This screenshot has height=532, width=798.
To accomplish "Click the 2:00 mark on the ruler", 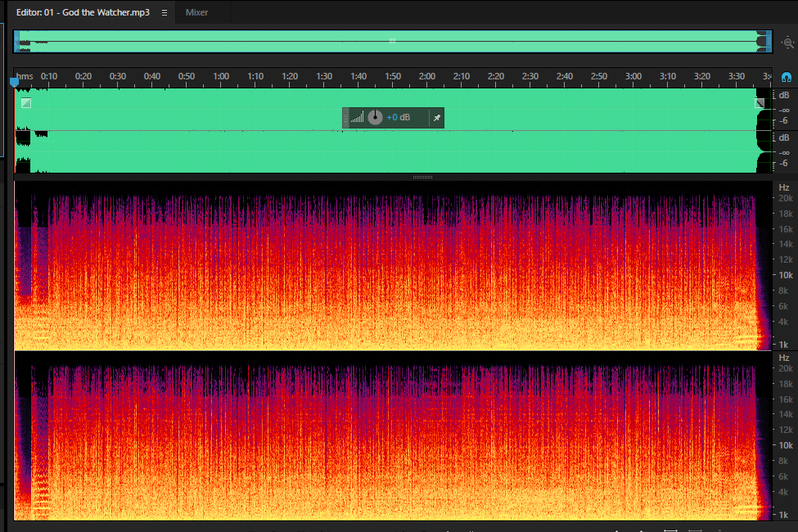I will [x=427, y=76].
